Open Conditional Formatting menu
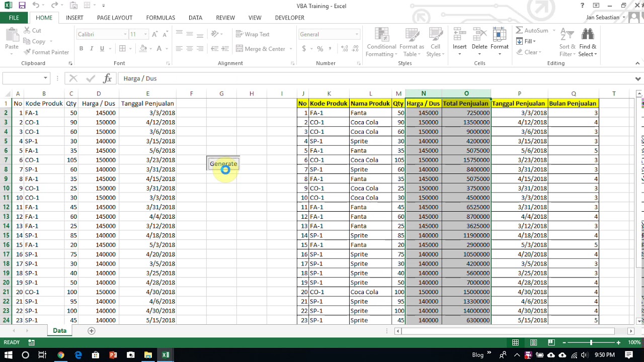 [x=381, y=42]
